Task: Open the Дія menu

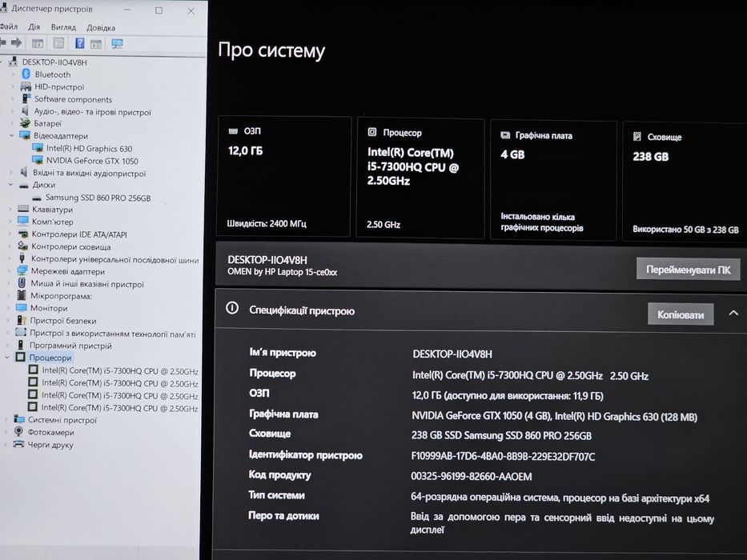Action: click(x=34, y=26)
